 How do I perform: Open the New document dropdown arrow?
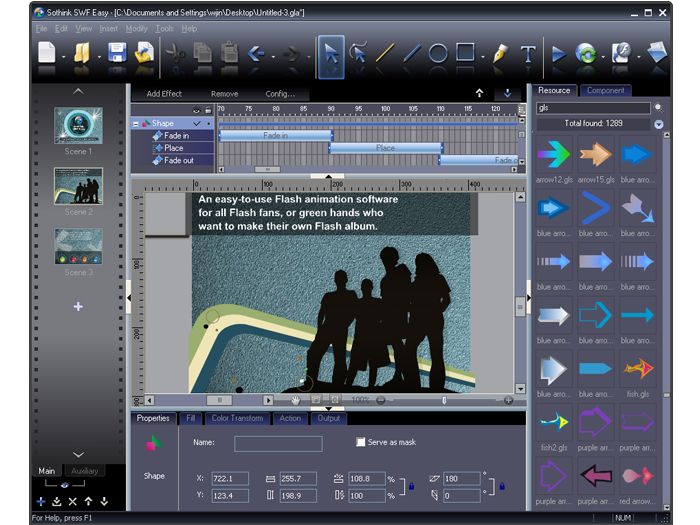(63, 57)
